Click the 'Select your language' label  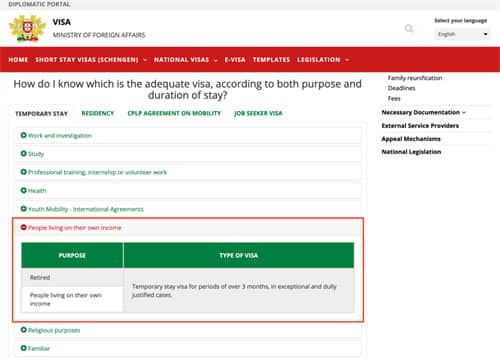(460, 21)
